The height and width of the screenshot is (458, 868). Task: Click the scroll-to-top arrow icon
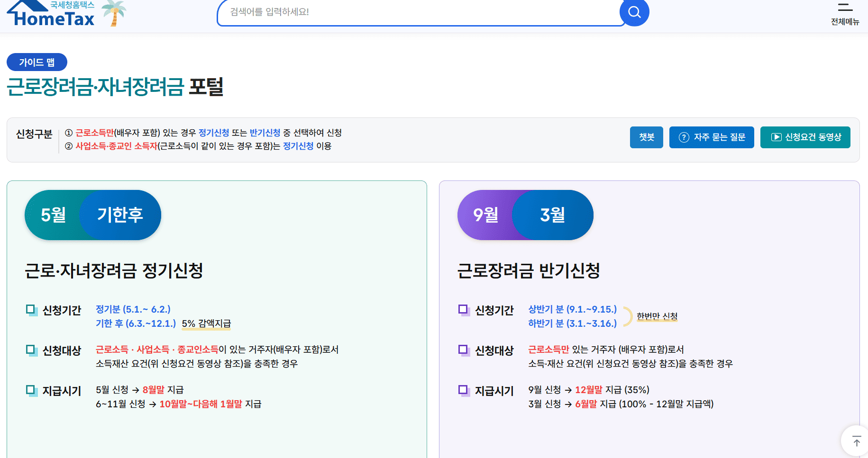855,440
